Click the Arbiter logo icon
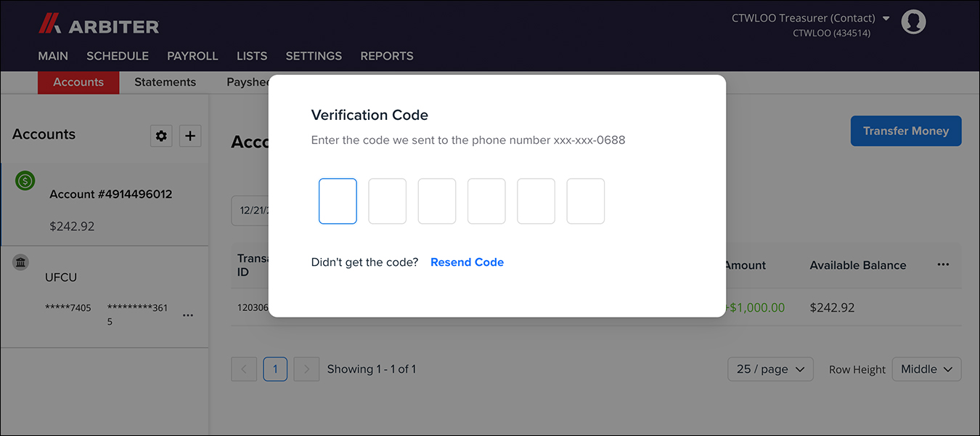The height and width of the screenshot is (436, 980). click(49, 25)
